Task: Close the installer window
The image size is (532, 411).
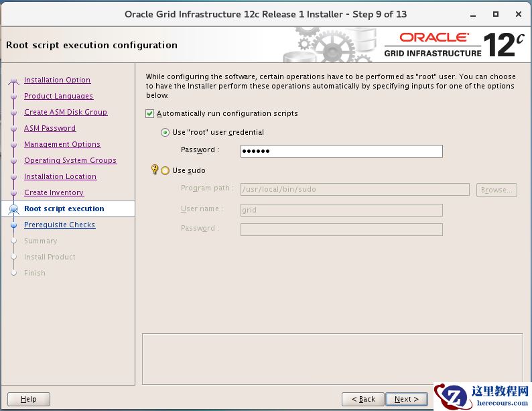Action: [519, 14]
